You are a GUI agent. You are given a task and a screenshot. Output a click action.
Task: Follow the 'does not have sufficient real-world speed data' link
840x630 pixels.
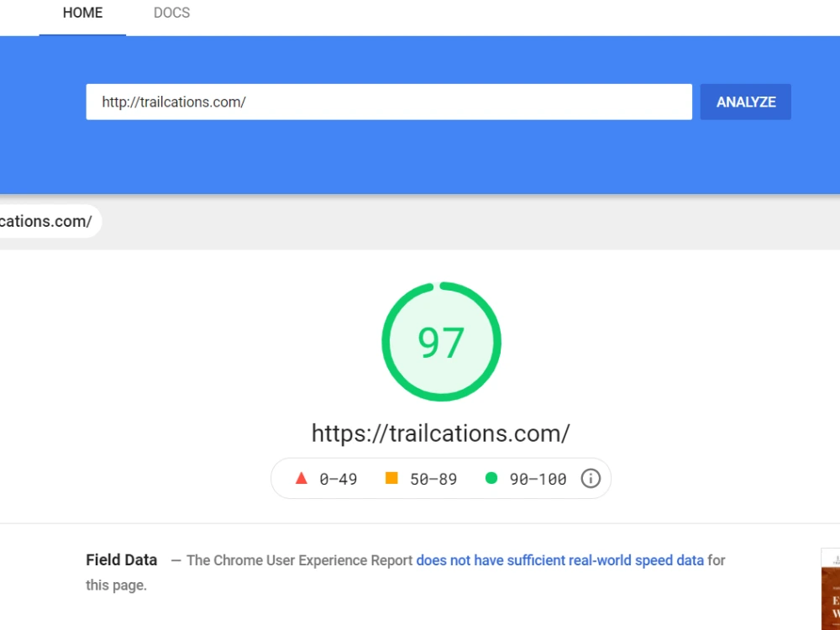coord(559,560)
